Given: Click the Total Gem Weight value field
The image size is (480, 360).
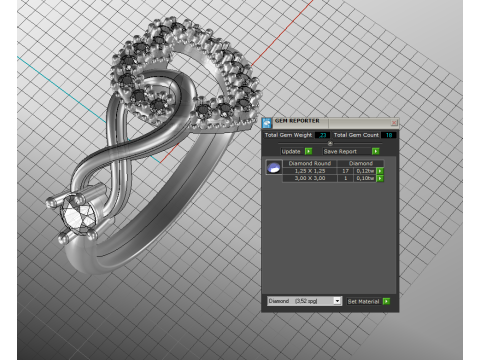Looking at the screenshot, I should pos(322,135).
